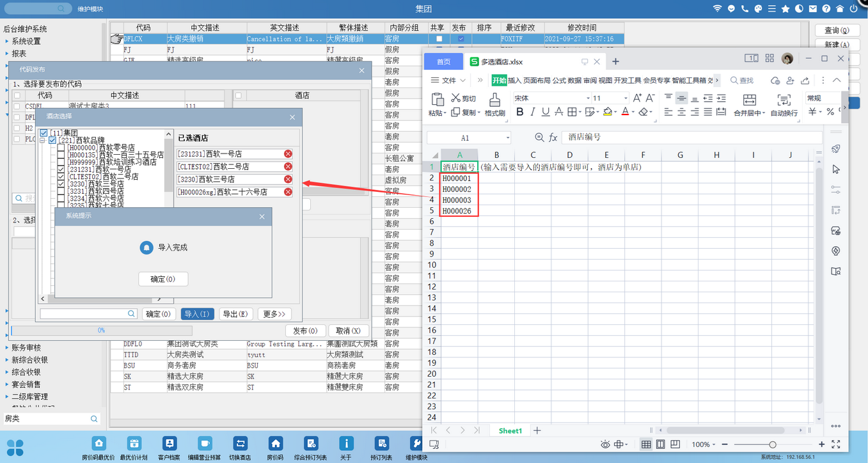The width and height of the screenshot is (868, 463).
Task: Open 综合预订列表 from the bottom dock
Action: click(311, 444)
